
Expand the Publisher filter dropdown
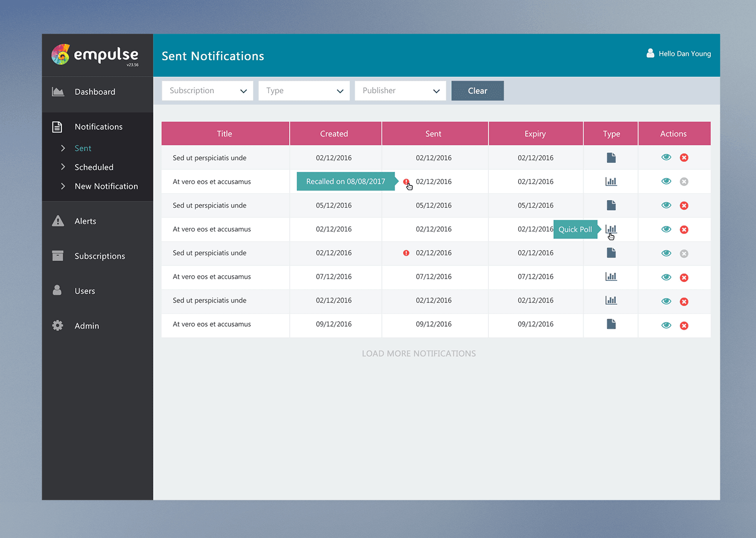pyautogui.click(x=400, y=91)
